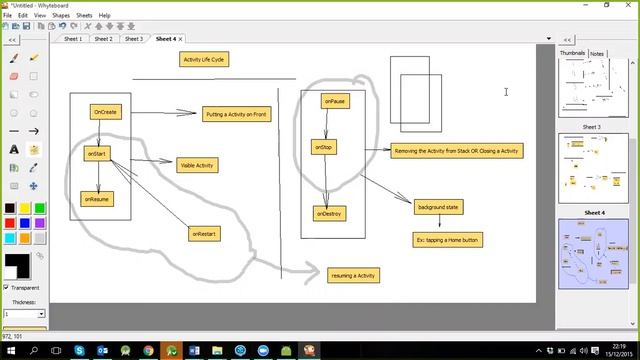Open the Sheet 3 thumbnail
Image resolution: width=640 pixels, height=360 pixels.
click(593, 168)
